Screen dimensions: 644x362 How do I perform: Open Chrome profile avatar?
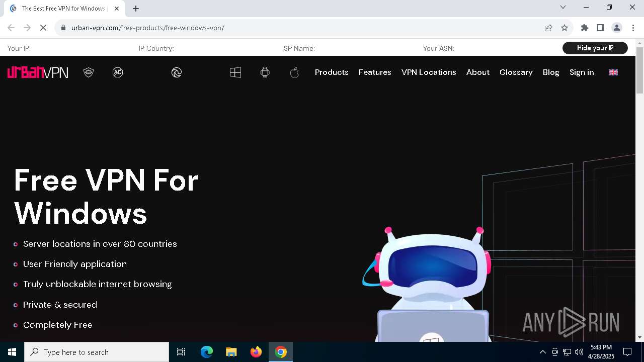tap(617, 28)
